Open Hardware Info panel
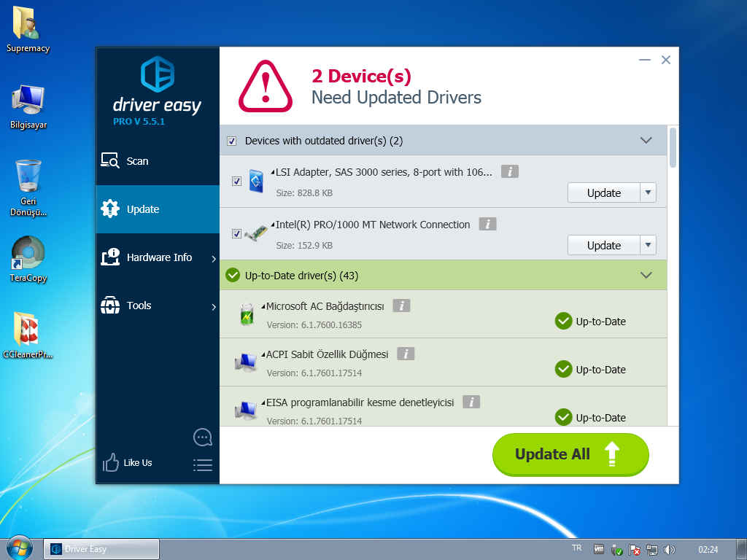 158,257
